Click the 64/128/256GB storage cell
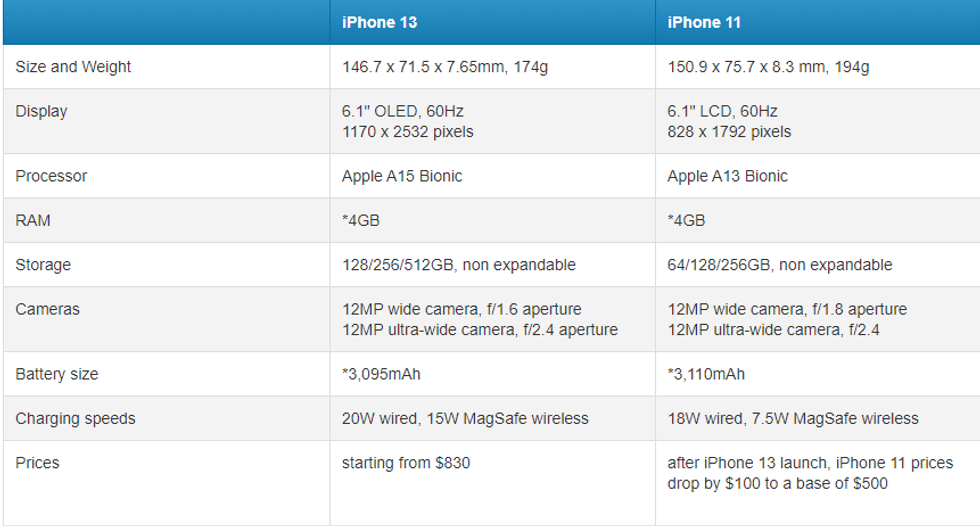This screenshot has width=980, height=526. 780,265
